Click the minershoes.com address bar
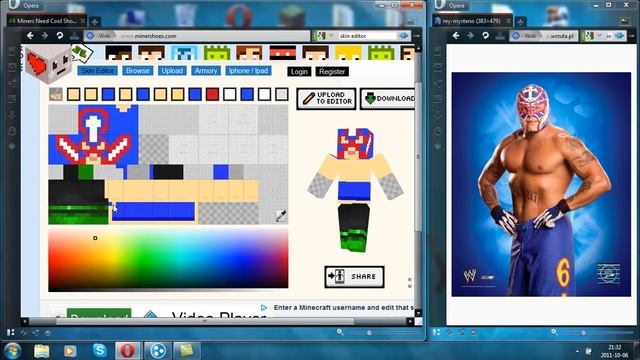Viewport: 640px width, 360px height. point(197,36)
